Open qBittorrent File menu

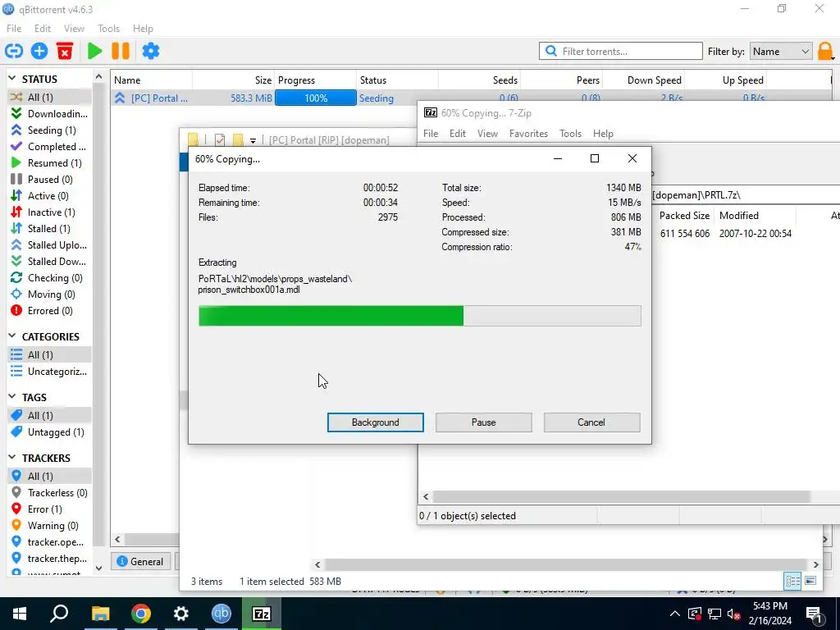tap(14, 29)
